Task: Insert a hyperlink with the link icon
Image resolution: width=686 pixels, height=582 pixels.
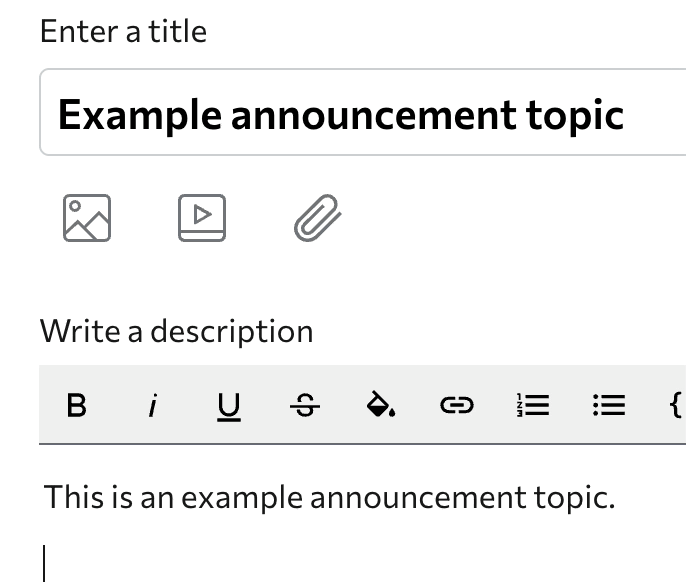Action: pyautogui.click(x=456, y=405)
